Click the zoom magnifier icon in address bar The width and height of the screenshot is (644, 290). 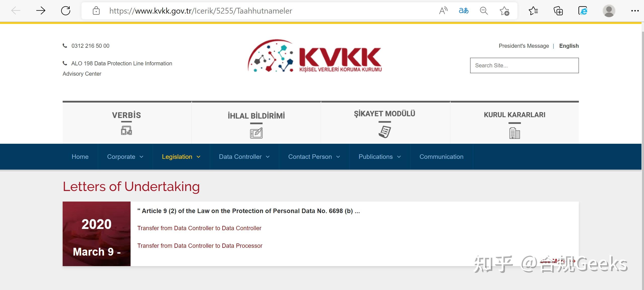484,11
